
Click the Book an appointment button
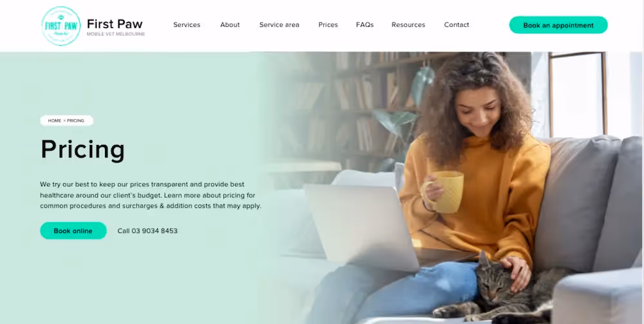coord(558,25)
